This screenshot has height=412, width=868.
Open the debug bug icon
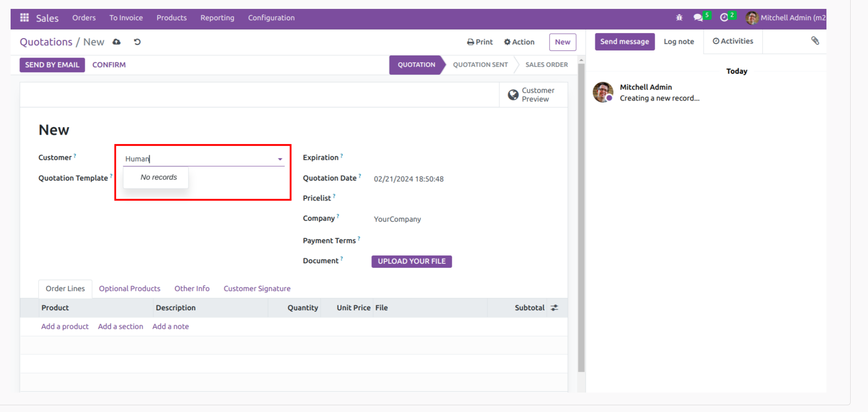point(679,17)
